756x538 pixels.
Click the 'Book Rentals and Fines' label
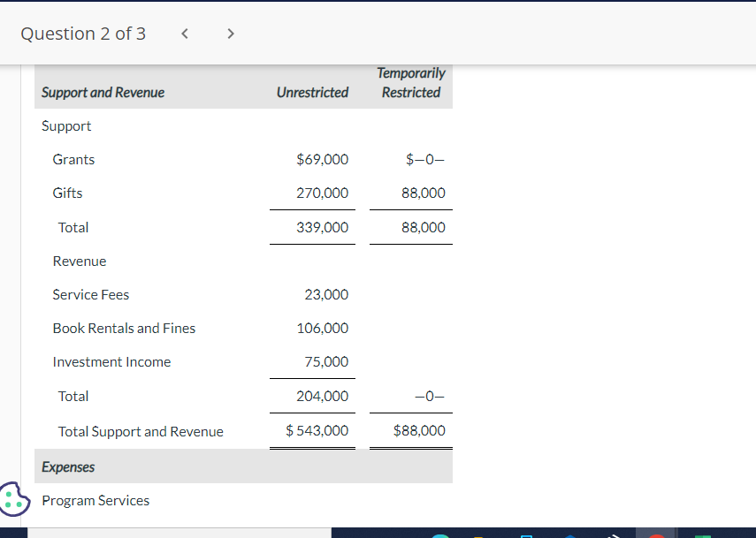point(124,329)
